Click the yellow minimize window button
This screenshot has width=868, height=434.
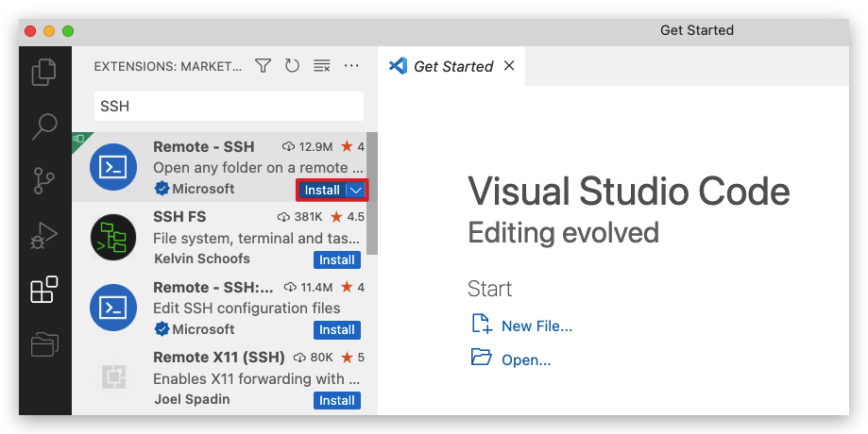tap(49, 31)
